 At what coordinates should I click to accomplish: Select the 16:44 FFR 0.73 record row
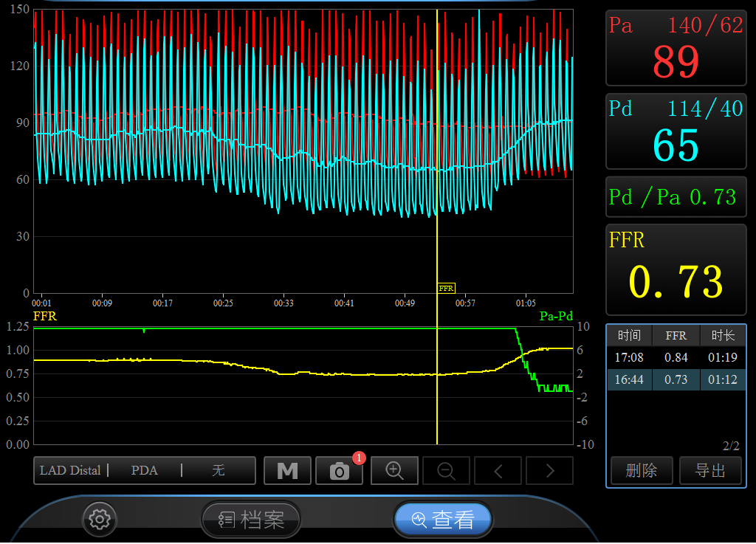point(676,380)
